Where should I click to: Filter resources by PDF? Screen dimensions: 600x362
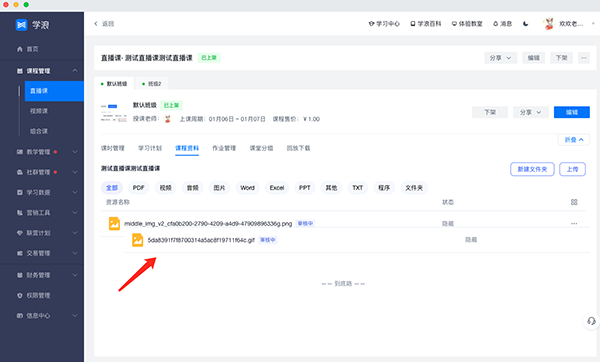[x=139, y=188]
